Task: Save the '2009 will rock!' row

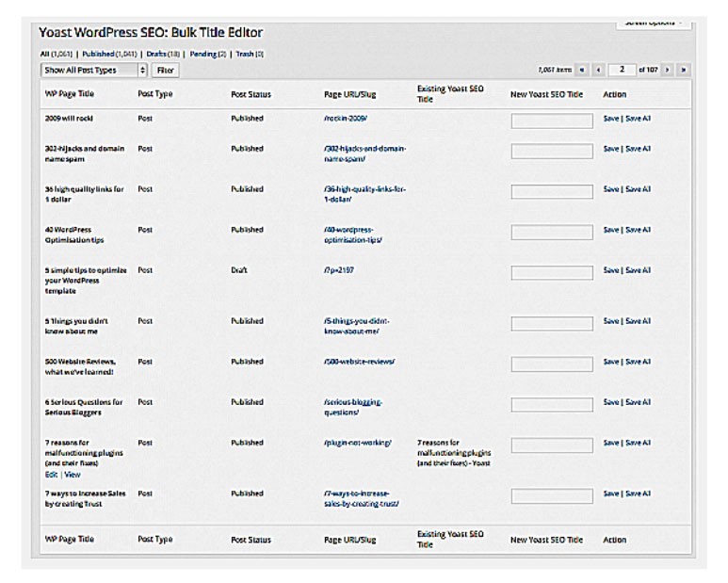Action: 610,119
